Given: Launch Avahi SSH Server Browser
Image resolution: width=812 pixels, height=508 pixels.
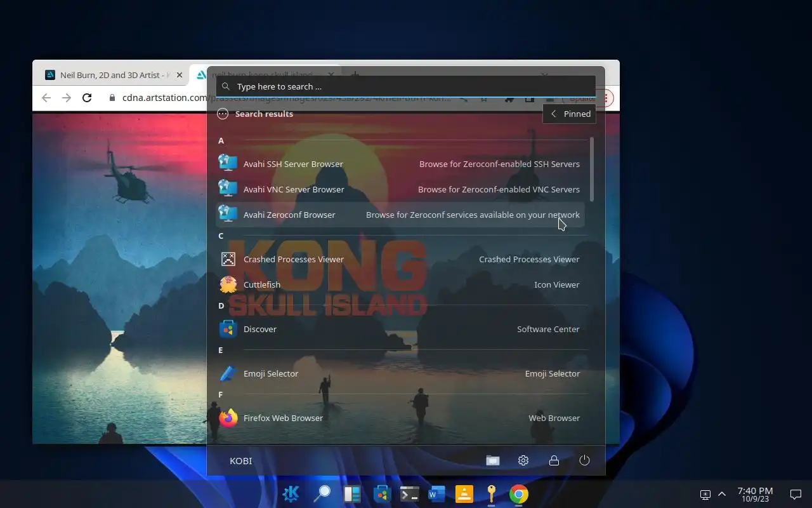Looking at the screenshot, I should (x=400, y=164).
